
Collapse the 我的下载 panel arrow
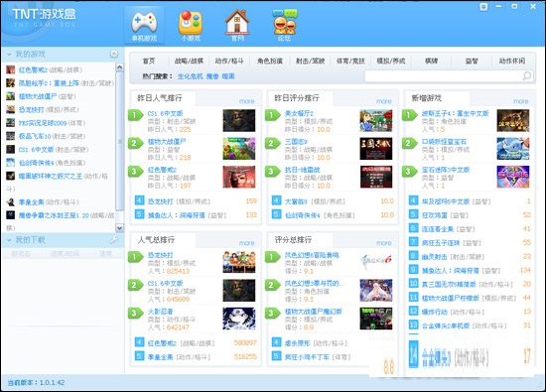coord(9,240)
